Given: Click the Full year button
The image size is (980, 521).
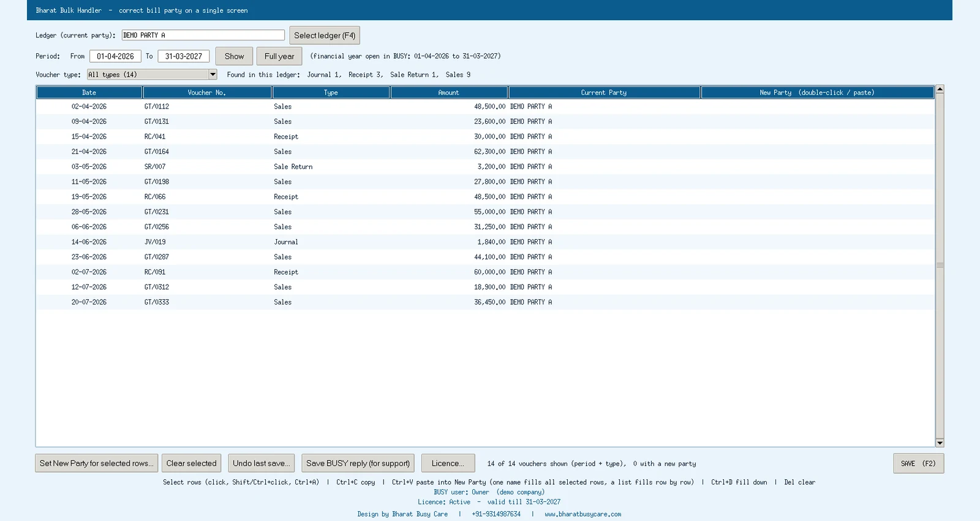Looking at the screenshot, I should pyautogui.click(x=279, y=56).
